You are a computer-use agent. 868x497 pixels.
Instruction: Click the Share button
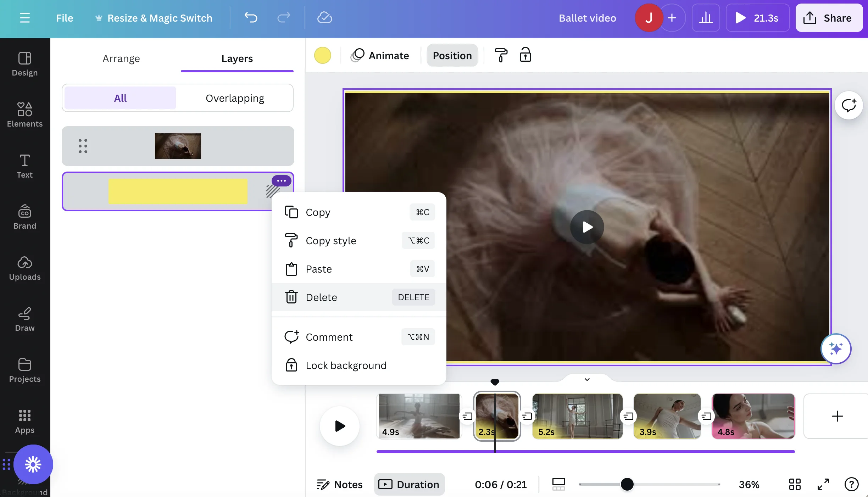[829, 18]
